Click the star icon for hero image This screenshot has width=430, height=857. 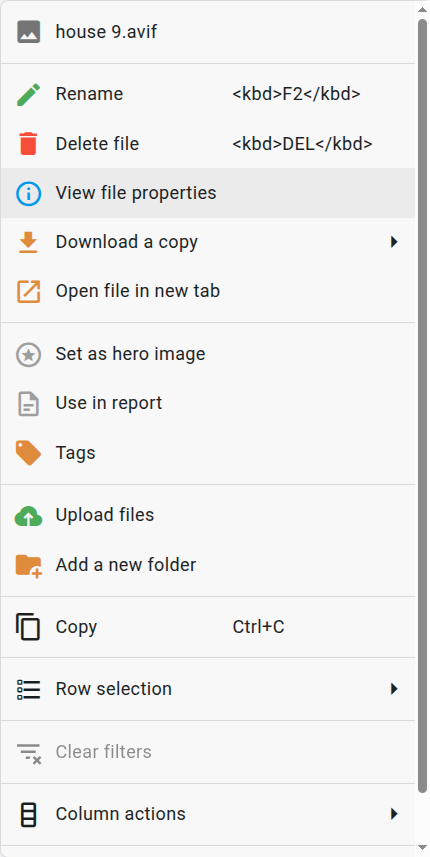point(28,354)
